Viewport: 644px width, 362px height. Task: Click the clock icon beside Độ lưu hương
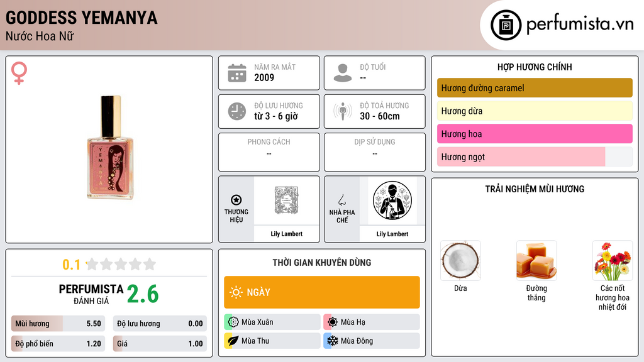(x=237, y=111)
